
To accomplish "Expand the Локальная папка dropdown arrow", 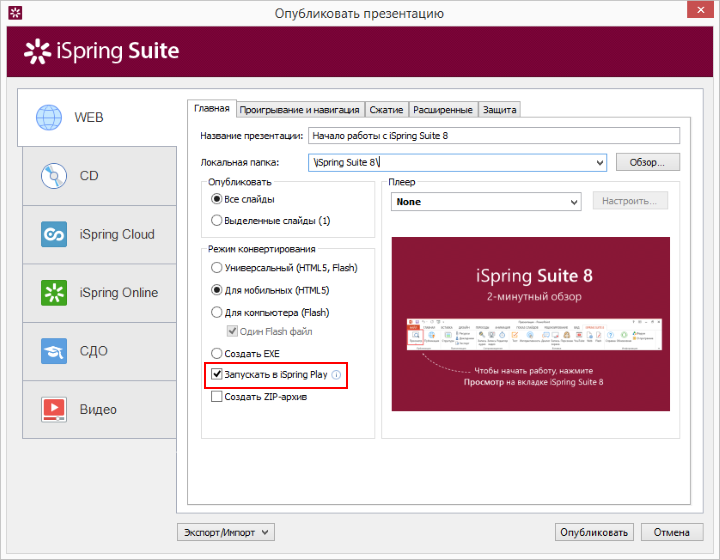I will point(599,162).
